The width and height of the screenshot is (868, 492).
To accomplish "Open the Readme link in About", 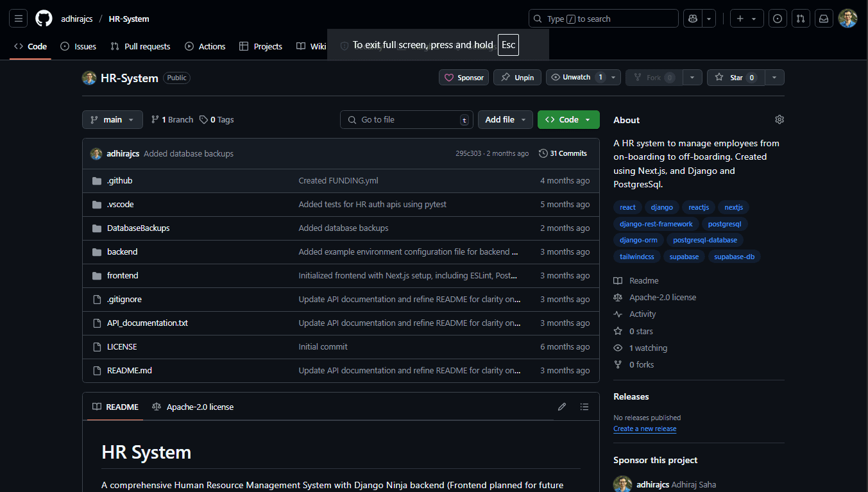I will [x=636, y=281].
